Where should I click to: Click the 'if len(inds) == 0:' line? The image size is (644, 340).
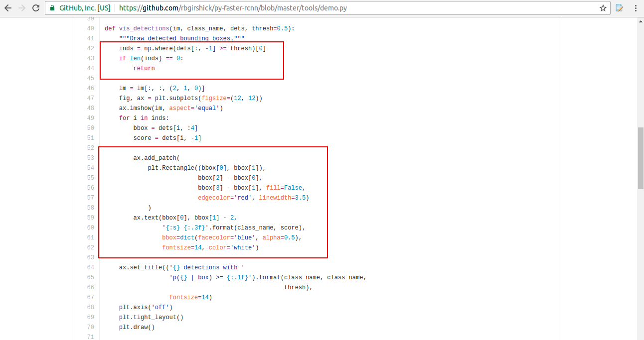[x=151, y=58]
